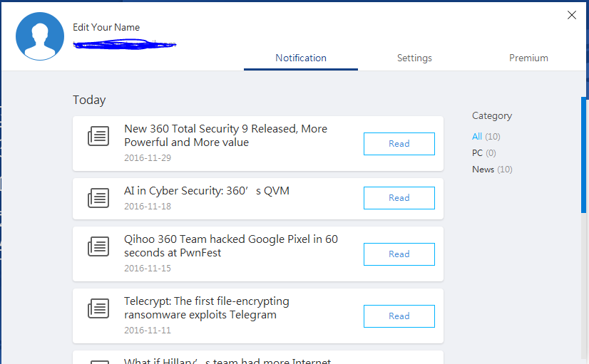589x364 pixels.
Task: Click the user profile avatar icon
Action: 40,36
